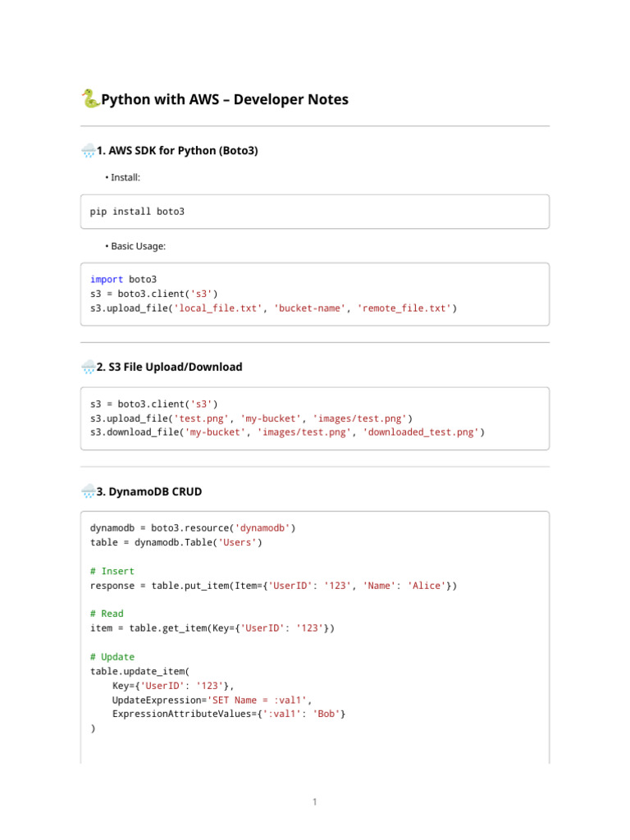Click the '# Update' comment line
630x840 pixels.
coord(112,657)
